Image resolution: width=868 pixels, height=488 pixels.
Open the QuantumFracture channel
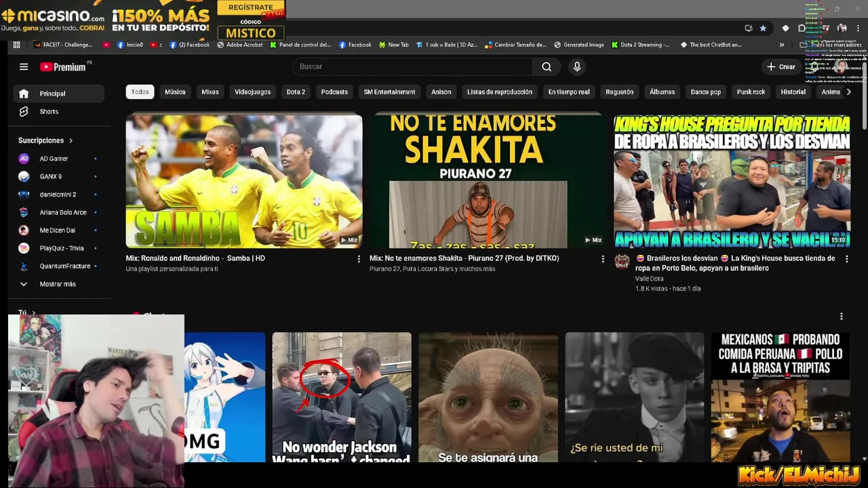tap(58, 266)
